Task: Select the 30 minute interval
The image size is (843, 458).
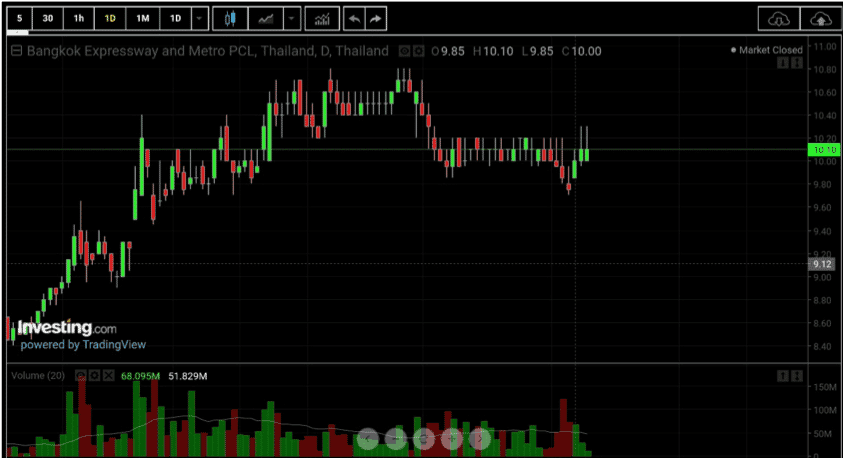Action: pos(48,19)
